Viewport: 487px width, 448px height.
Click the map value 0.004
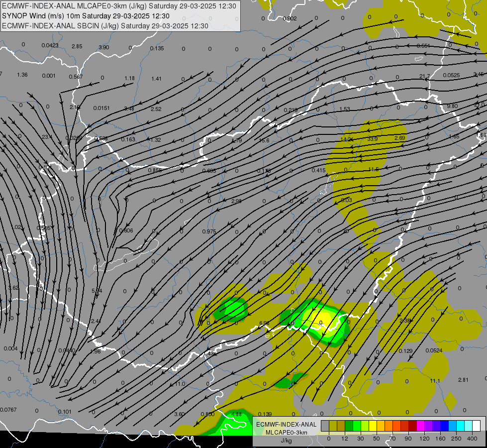point(10,348)
